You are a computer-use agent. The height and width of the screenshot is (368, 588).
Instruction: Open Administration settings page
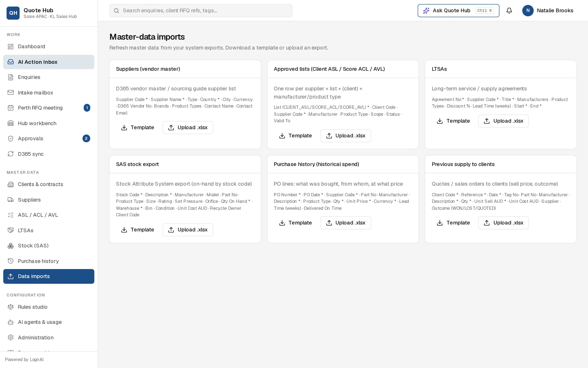(x=49, y=337)
